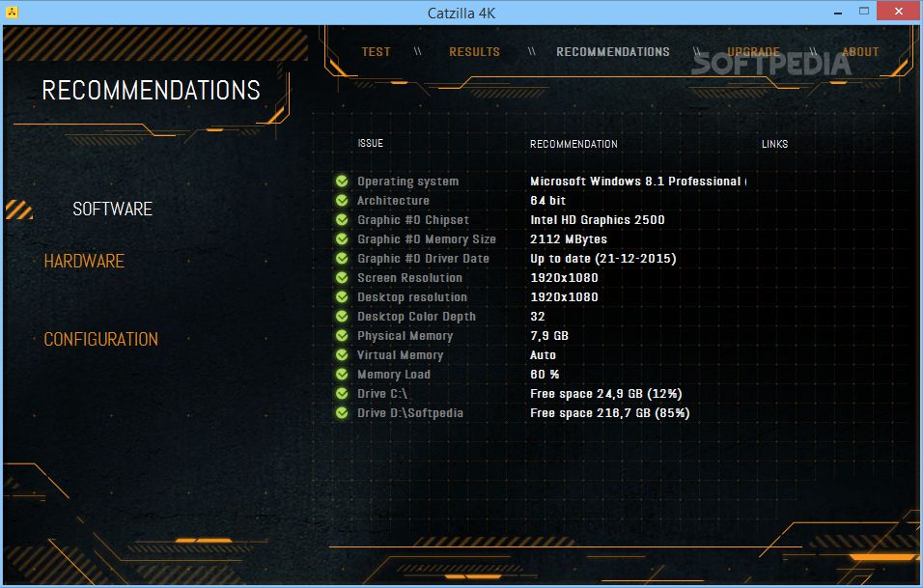The width and height of the screenshot is (923, 588).
Task: Click the color depth value 32
Action: coord(538,316)
